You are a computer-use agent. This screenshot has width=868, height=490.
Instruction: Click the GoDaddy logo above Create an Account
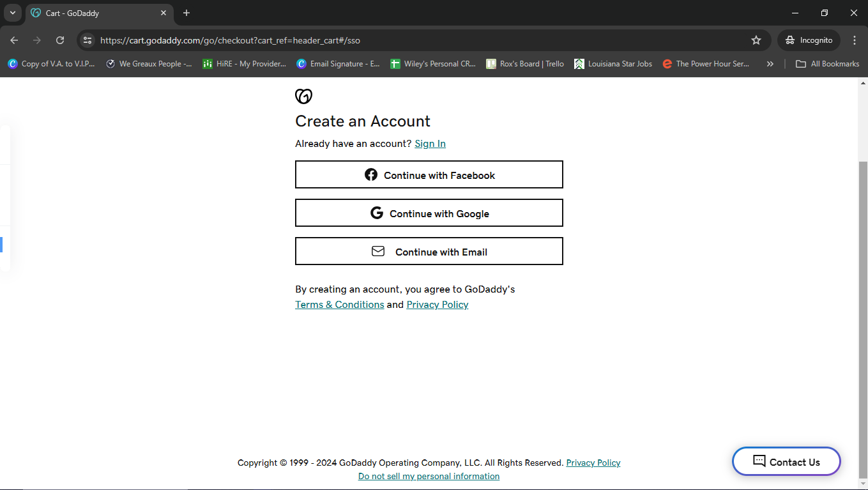303,96
